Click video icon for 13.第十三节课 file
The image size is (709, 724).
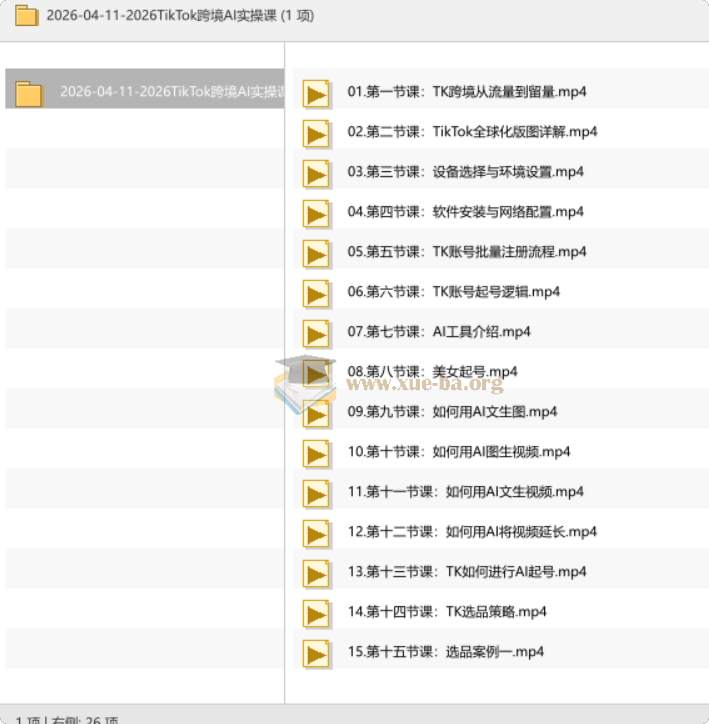317,574
